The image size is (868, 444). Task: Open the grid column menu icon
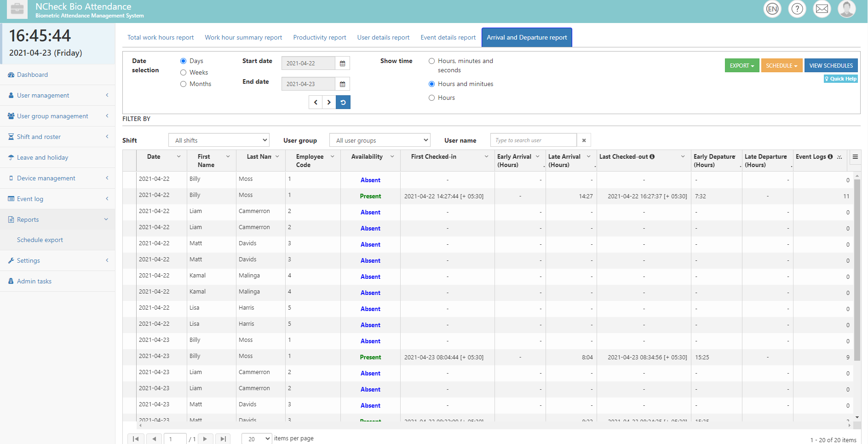click(855, 157)
